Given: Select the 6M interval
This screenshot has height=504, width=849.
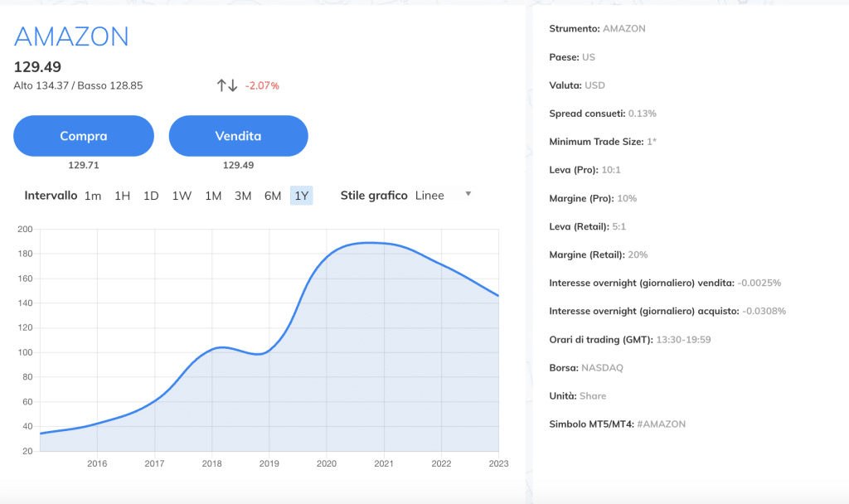Looking at the screenshot, I should 272,196.
